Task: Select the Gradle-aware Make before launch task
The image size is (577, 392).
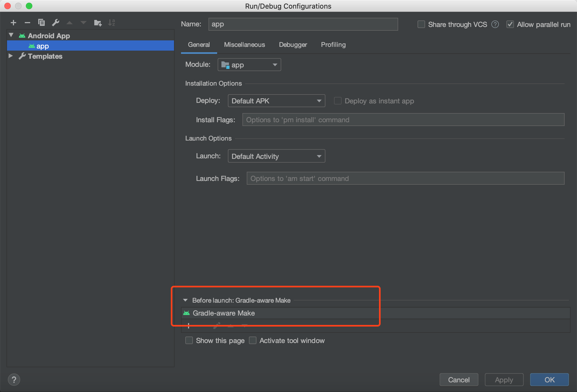Action: [x=224, y=313]
